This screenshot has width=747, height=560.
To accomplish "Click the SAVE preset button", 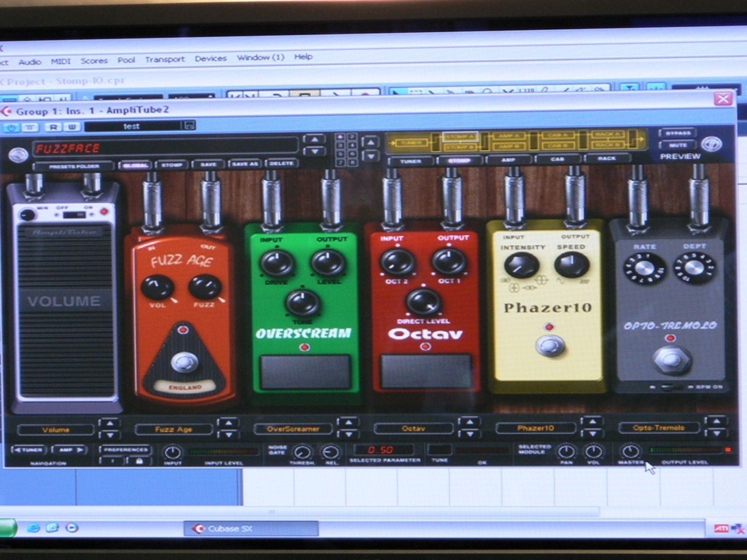I will pos(208,164).
